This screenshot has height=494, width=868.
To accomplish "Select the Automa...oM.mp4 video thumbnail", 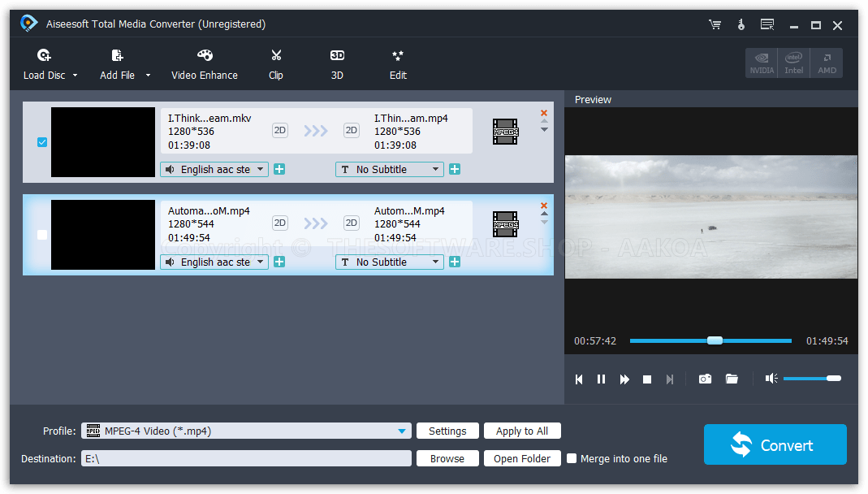I will tap(103, 235).
